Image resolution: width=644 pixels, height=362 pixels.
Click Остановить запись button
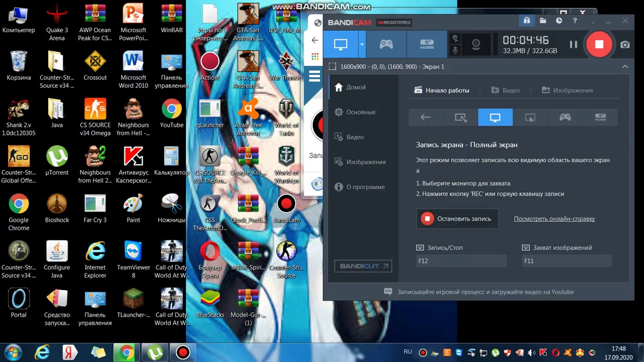coord(457,219)
